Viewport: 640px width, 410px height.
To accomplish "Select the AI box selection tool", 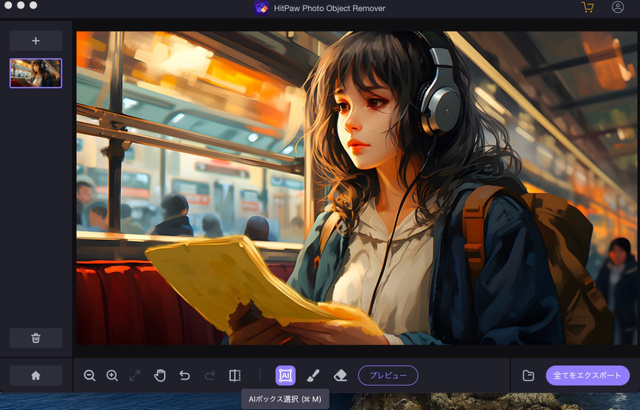I will 285,375.
